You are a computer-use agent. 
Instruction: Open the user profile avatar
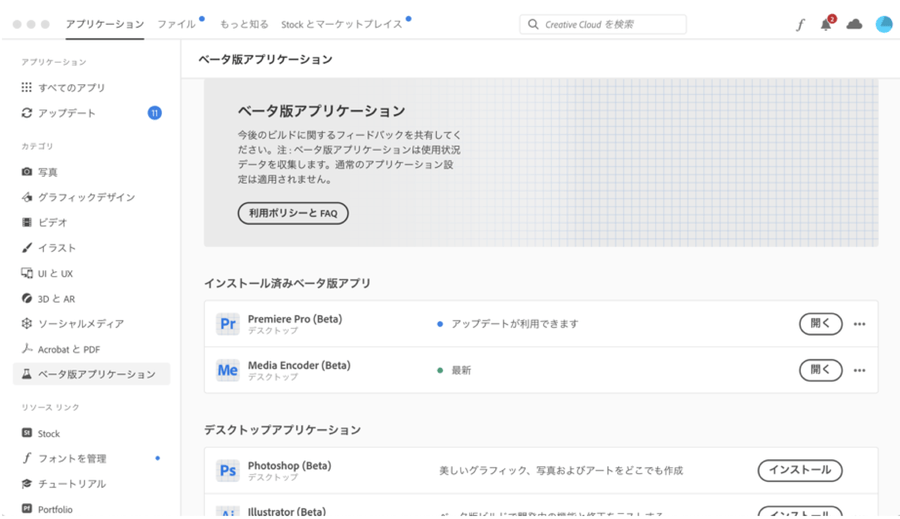[x=884, y=24]
